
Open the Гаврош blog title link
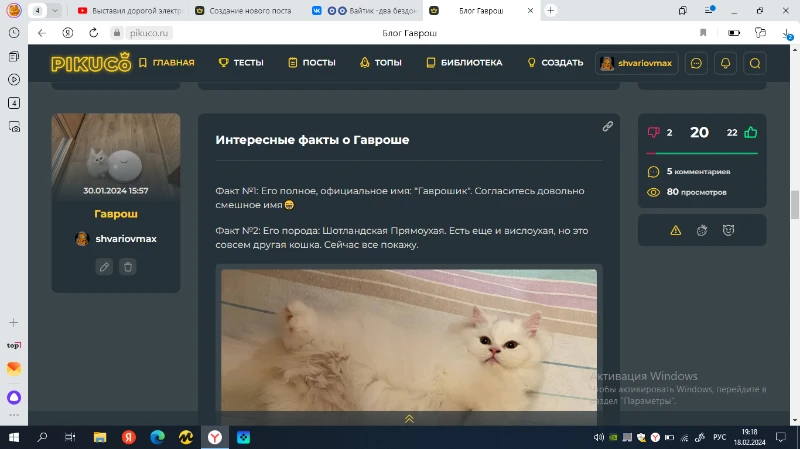point(116,214)
